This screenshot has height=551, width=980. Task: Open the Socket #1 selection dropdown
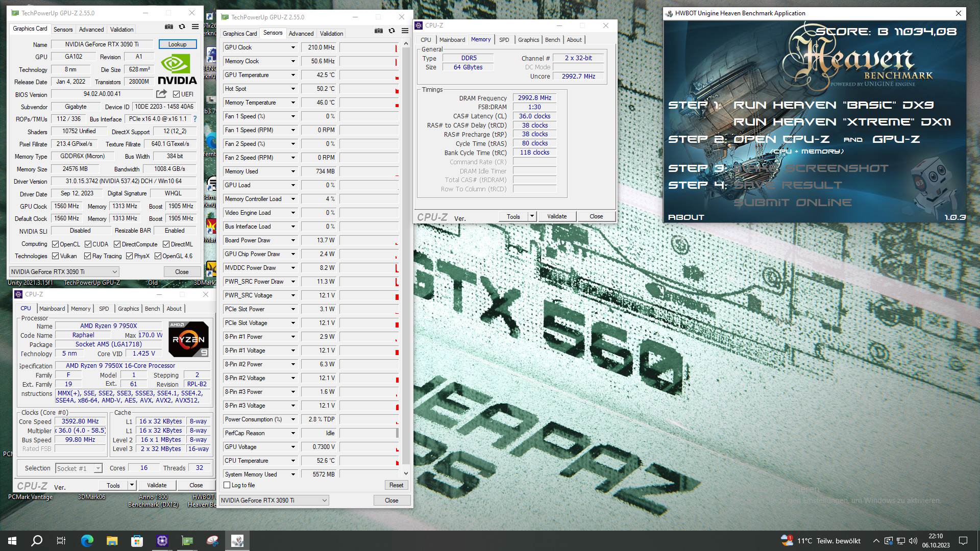point(79,468)
